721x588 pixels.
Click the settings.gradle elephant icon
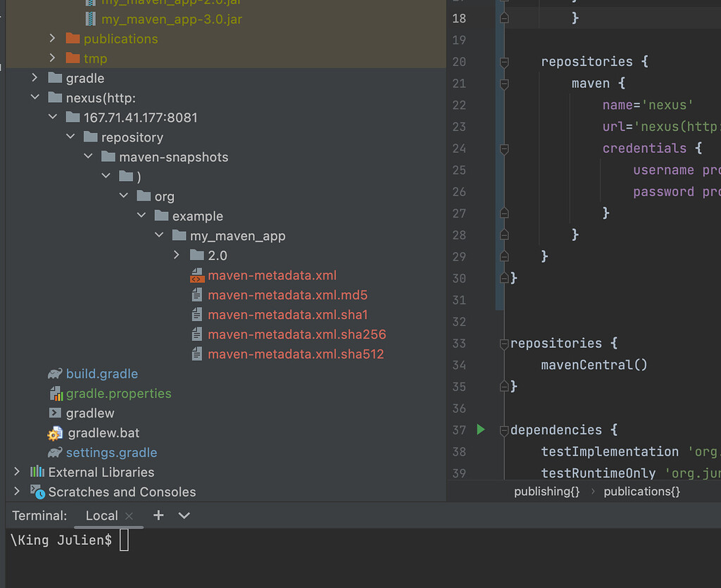tap(55, 452)
